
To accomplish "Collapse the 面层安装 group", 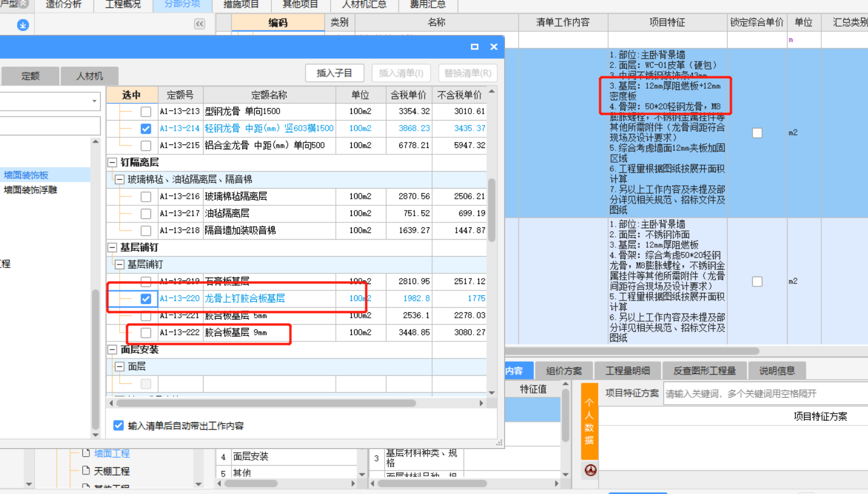I will point(112,350).
